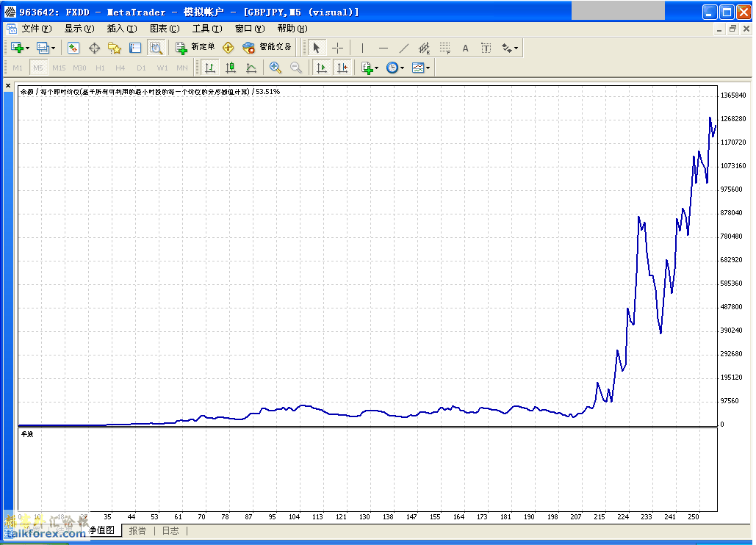This screenshot has height=545, width=756.
Task: Open the 图表 (C) menu
Action: 165,29
